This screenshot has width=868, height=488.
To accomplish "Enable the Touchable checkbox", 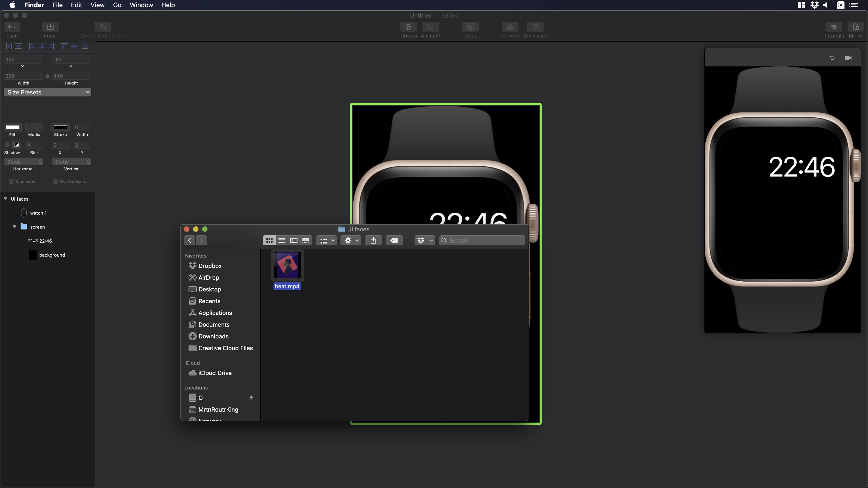I will click(x=11, y=181).
